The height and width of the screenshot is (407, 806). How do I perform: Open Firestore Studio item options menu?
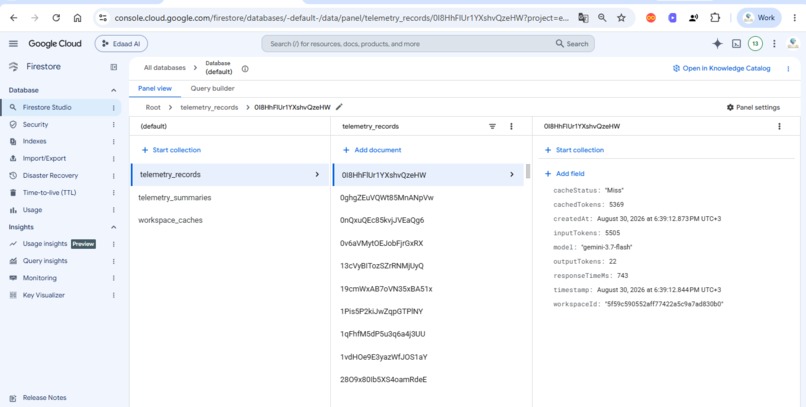click(114, 107)
